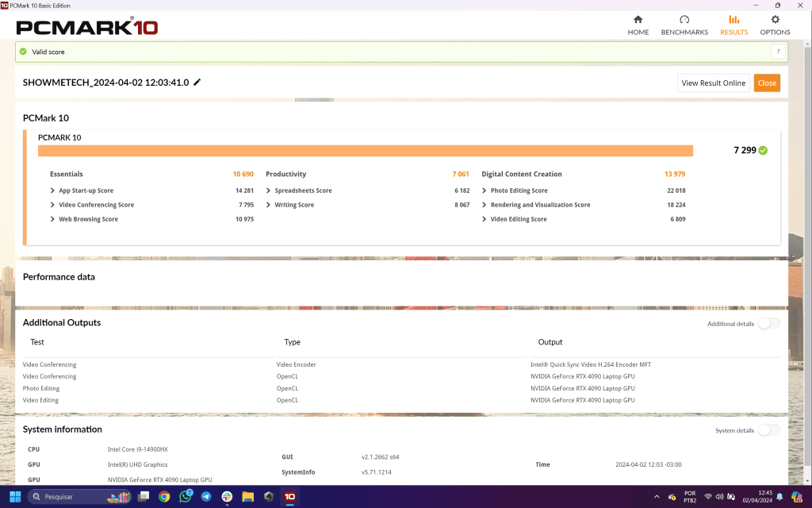Viewport: 812px width, 508px height.
Task: Expand Video Conferencing Score
Action: click(x=52, y=205)
